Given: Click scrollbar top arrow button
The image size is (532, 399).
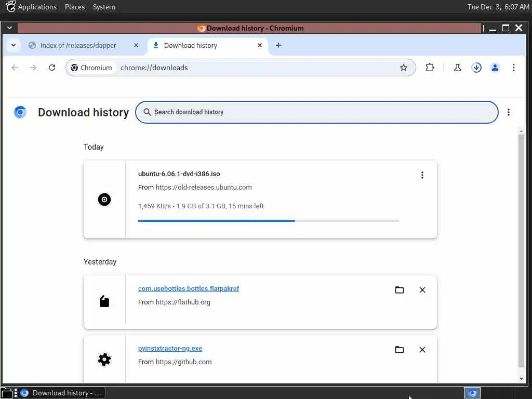Looking at the screenshot, I should 521,131.
